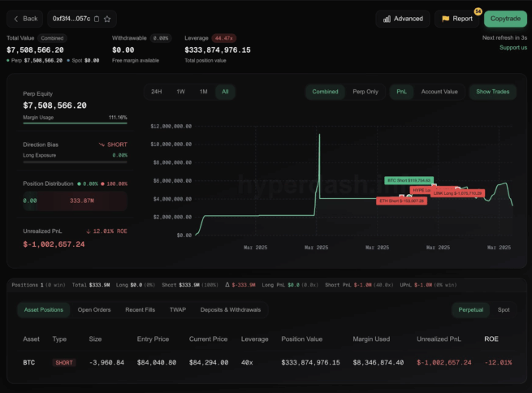Select the All time range
The image size is (532, 393).
pyautogui.click(x=225, y=92)
